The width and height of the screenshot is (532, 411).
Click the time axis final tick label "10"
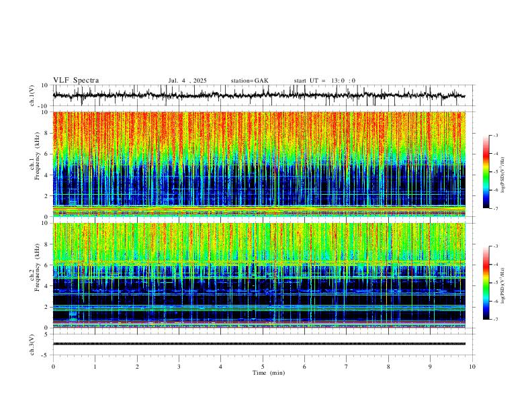(x=472, y=367)
